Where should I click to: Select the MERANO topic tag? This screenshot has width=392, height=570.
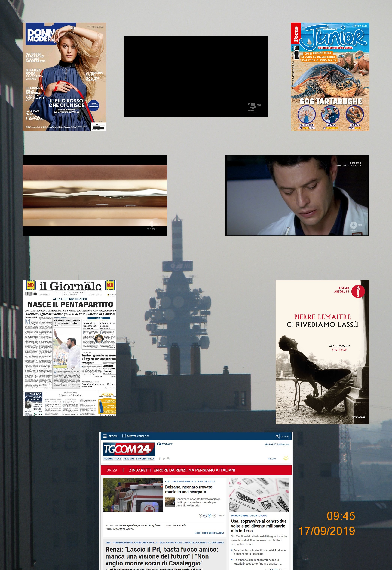coord(108,459)
